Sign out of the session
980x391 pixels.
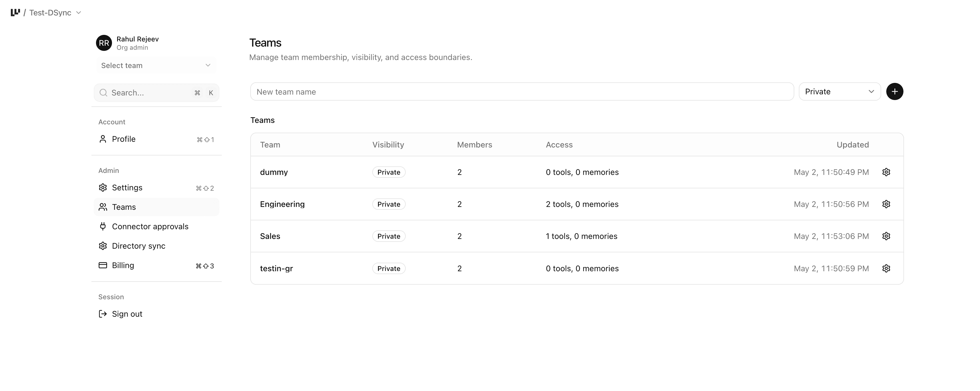click(x=156, y=314)
